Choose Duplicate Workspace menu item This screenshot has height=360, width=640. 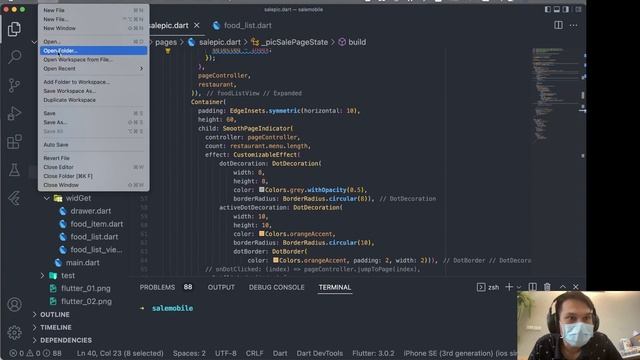(93, 100)
